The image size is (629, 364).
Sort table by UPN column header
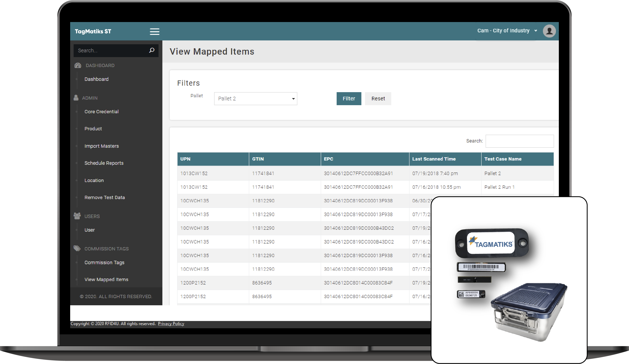click(213, 159)
